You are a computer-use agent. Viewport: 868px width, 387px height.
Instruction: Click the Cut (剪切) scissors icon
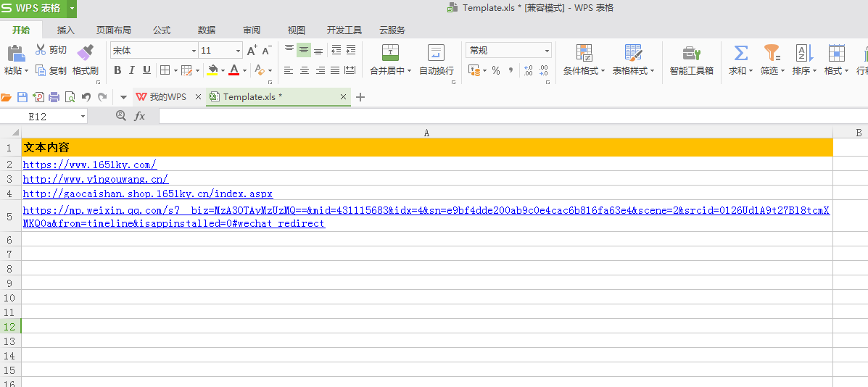(41, 50)
